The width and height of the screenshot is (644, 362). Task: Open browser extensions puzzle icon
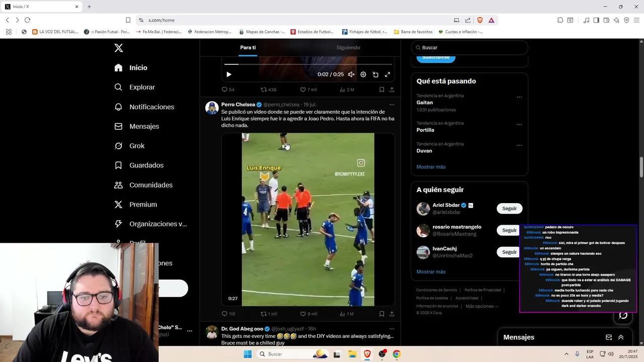560,20
